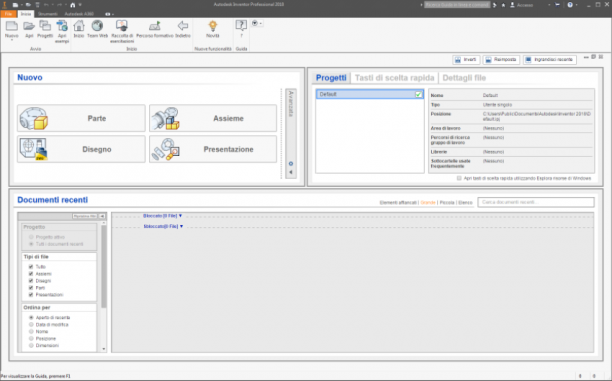Click the Percorso formativo icon

click(155, 26)
